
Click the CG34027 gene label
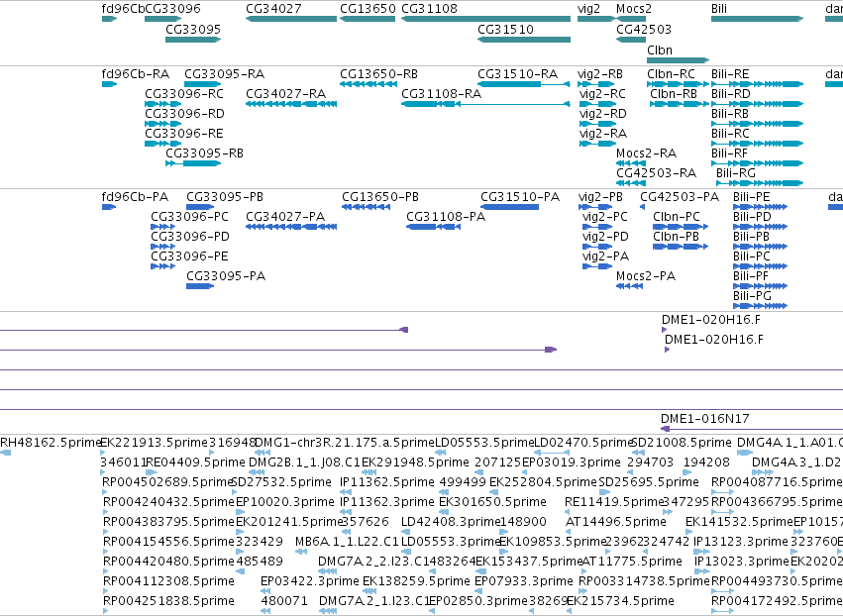[273, 9]
